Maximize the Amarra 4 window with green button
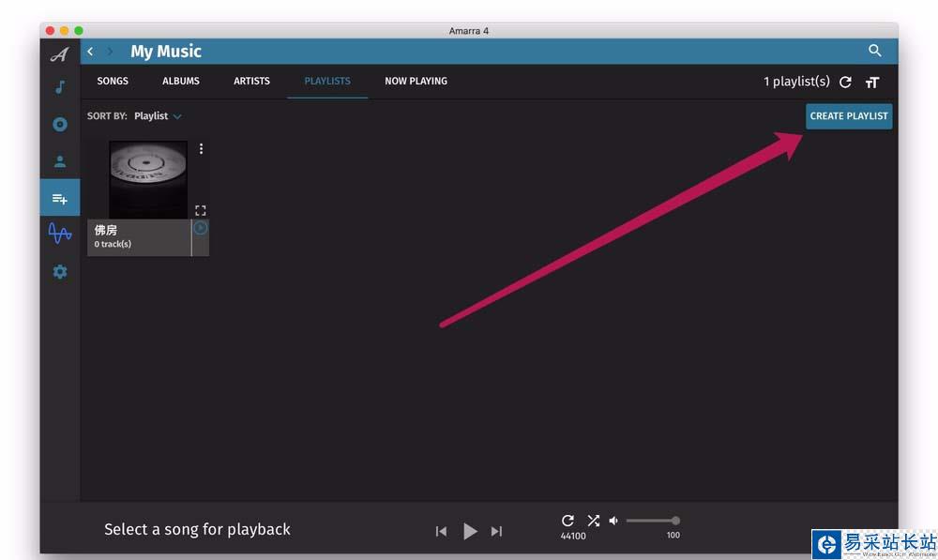This screenshot has width=938, height=560. tap(79, 31)
